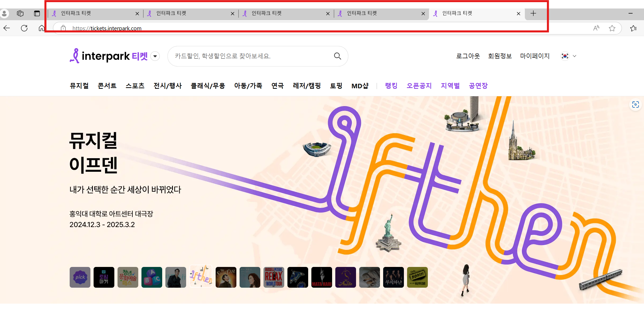The image size is (644, 314).
Task: Open the 뮤지컬 category menu
Action: pyautogui.click(x=79, y=86)
